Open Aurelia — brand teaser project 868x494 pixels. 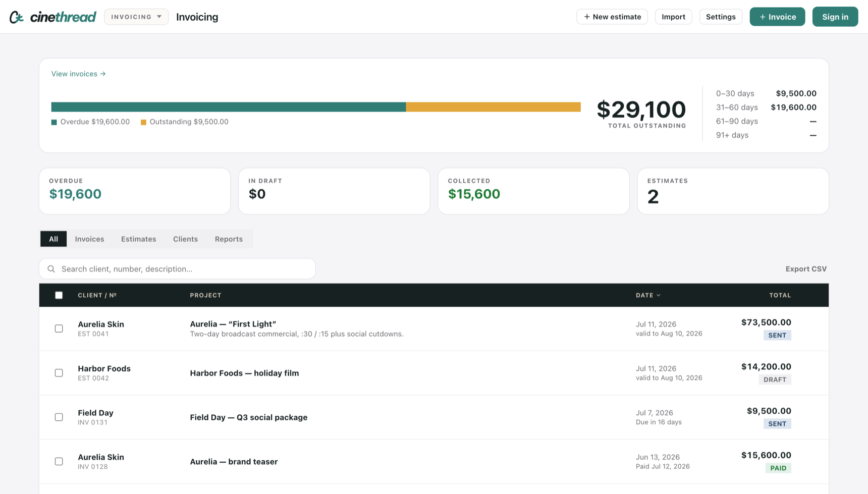click(x=234, y=462)
